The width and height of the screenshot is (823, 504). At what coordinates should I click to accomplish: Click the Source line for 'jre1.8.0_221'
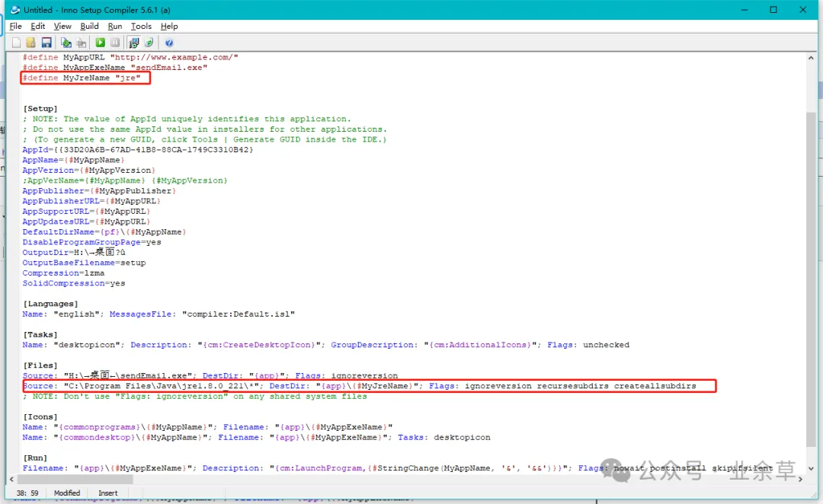tap(359, 386)
